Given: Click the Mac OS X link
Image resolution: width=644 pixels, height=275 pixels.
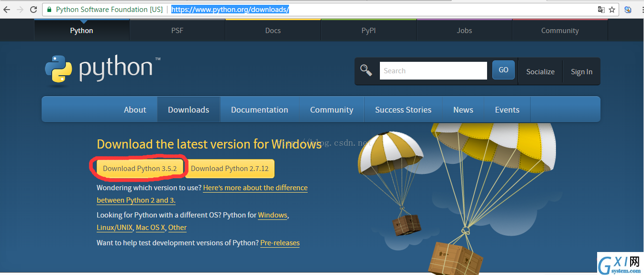Looking at the screenshot, I should click(150, 228).
